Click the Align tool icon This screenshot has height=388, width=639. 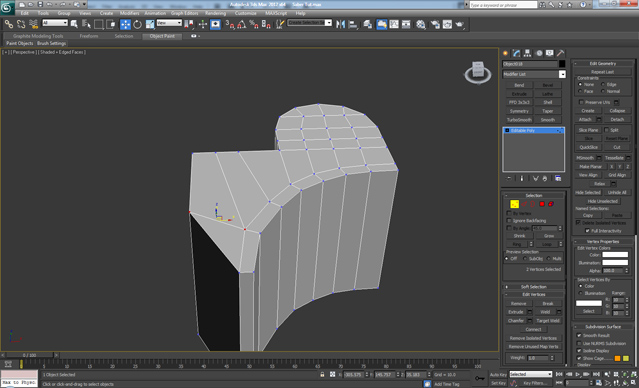point(353,24)
